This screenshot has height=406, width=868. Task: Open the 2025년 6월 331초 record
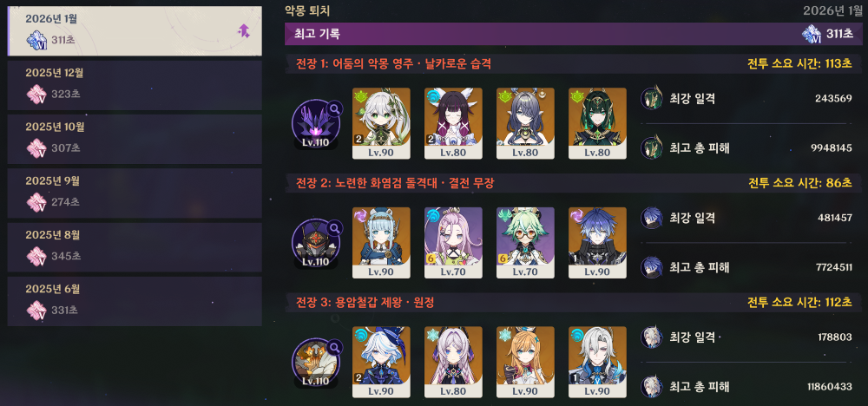point(135,301)
